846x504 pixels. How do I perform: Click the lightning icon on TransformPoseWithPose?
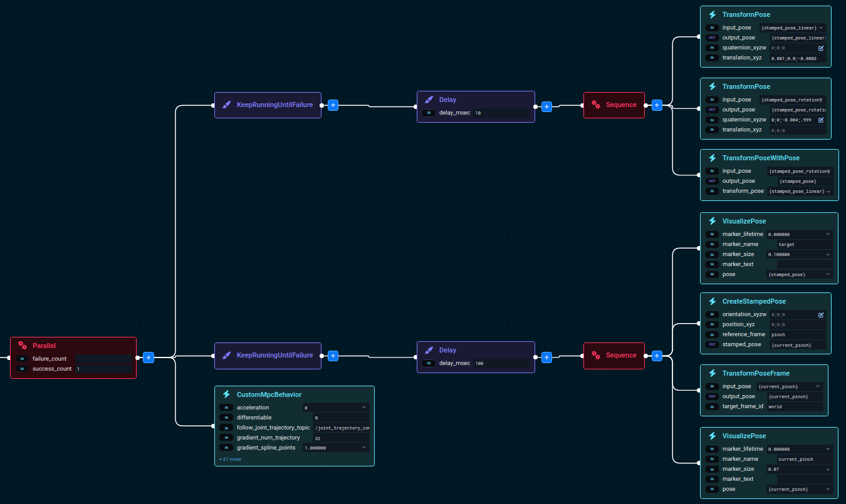[711, 158]
